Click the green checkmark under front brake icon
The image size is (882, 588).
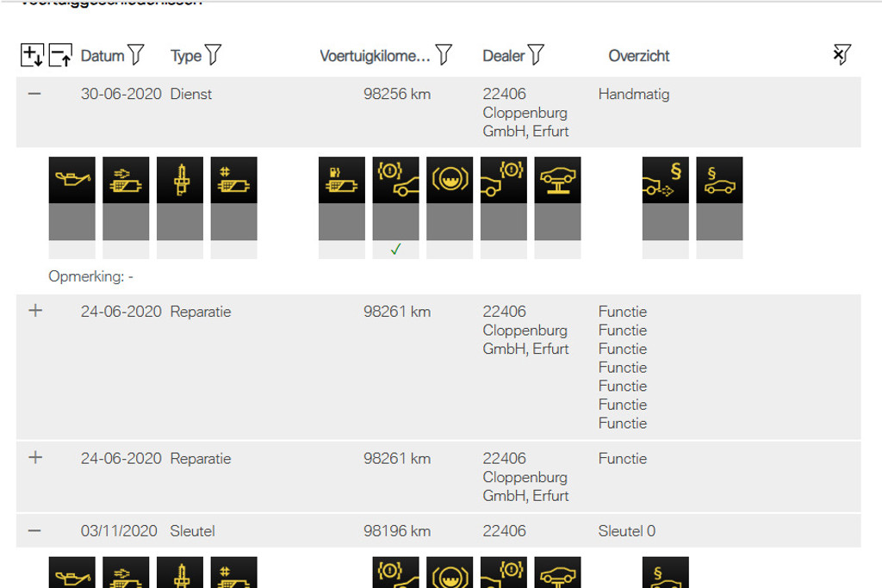pos(396,249)
